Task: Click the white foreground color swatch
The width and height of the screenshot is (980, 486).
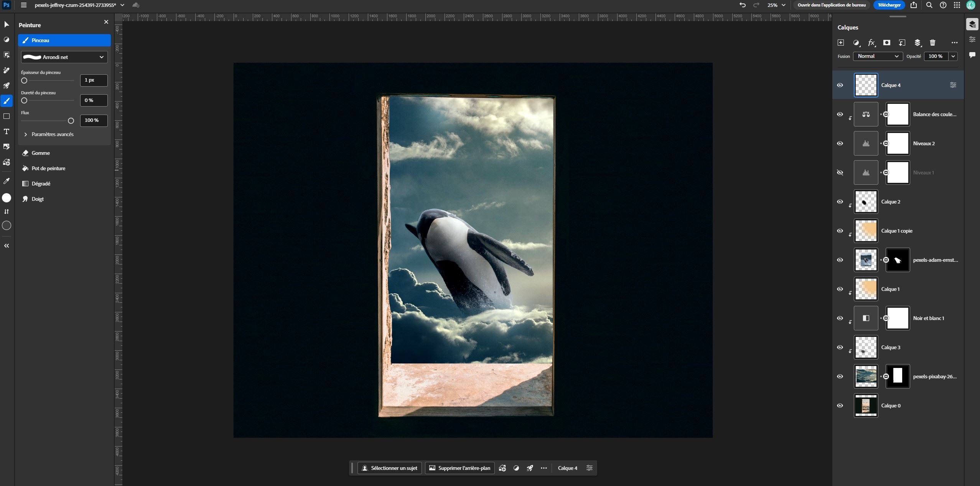Action: coord(7,198)
